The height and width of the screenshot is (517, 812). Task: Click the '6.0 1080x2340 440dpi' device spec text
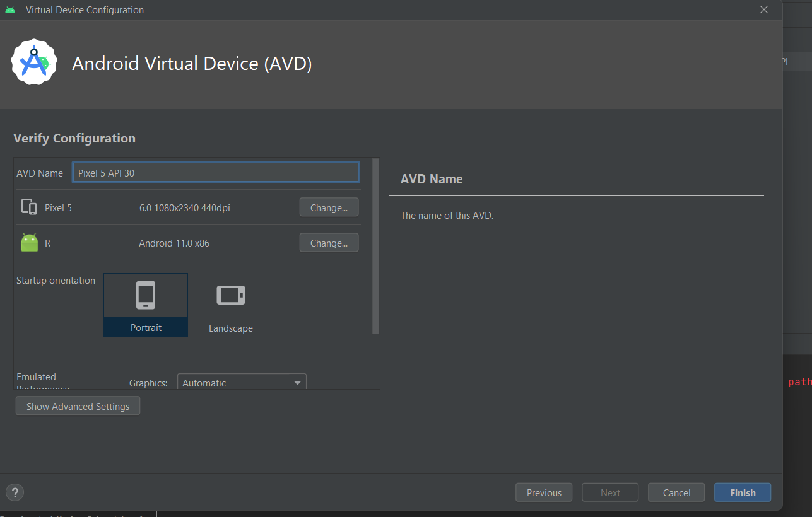[x=184, y=207]
